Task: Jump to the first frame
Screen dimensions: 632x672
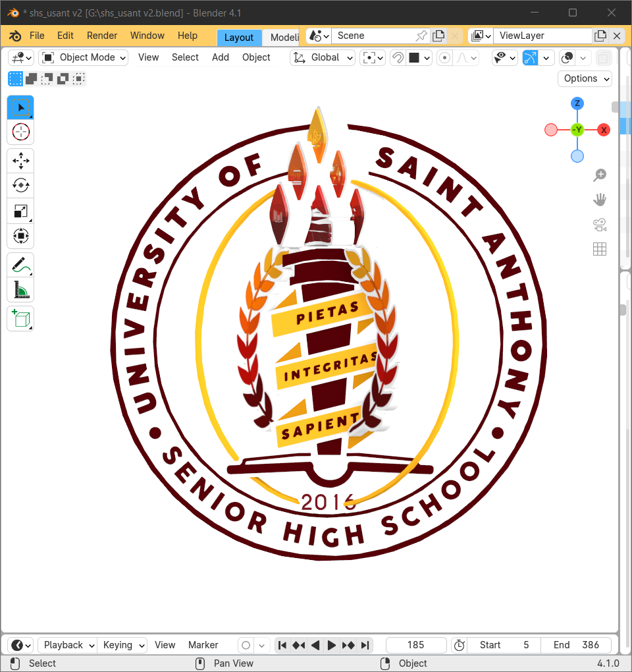Action: coord(282,645)
